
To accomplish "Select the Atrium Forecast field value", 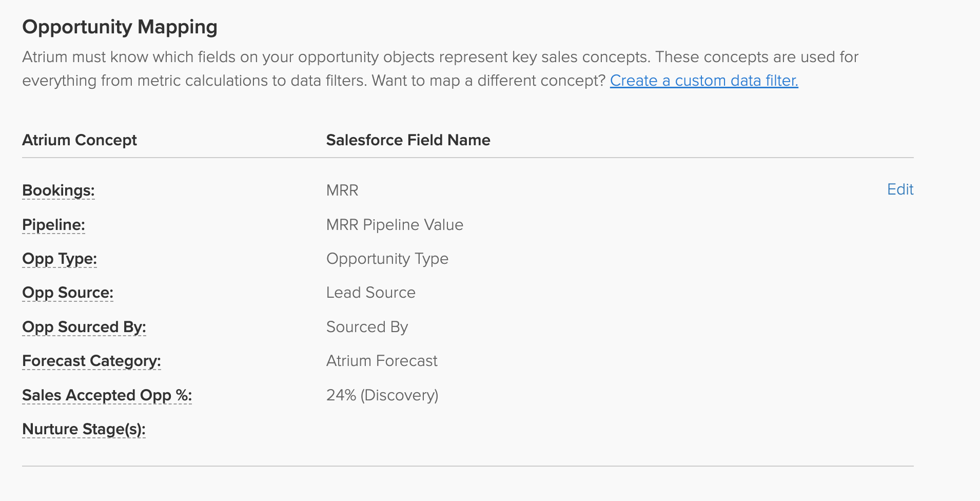I will (382, 361).
